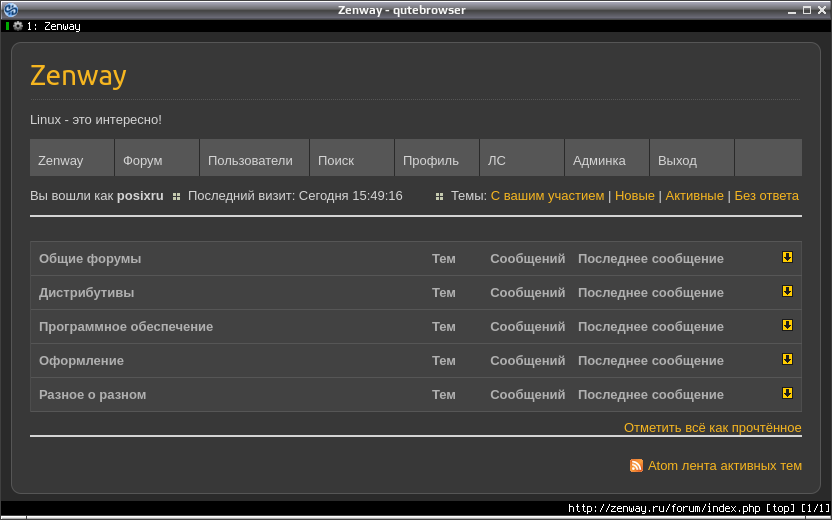This screenshot has width=832, height=520.
Task: Open topics 'С вашим участием' link
Action: [547, 196]
